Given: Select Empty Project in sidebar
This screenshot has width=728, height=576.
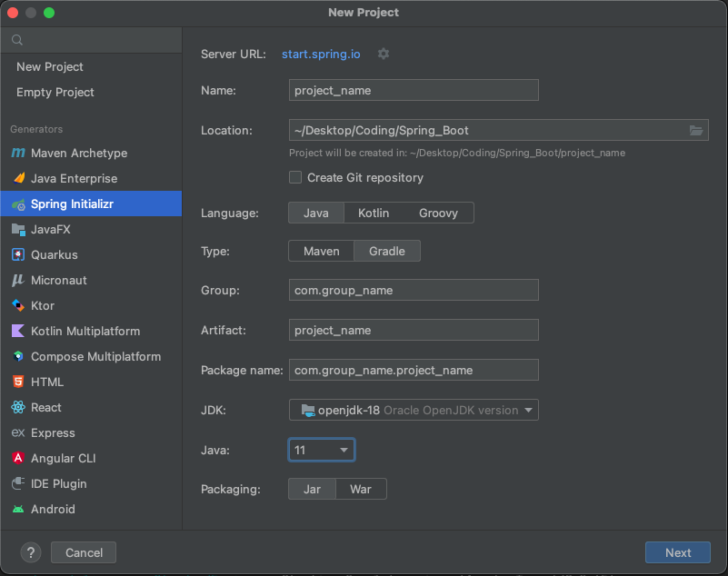Looking at the screenshot, I should coord(55,93).
